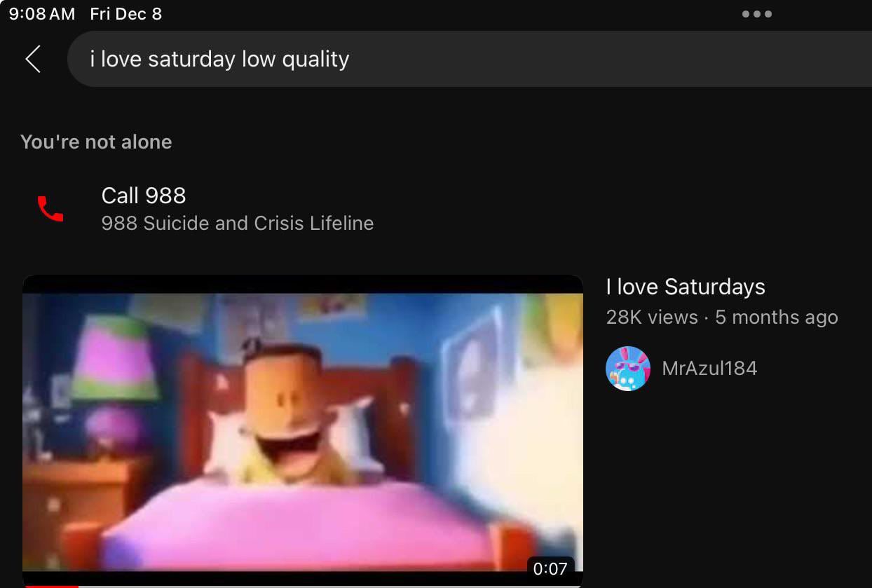
Task: Tap 'Fri Dec 8' date in status bar
Action: click(126, 14)
